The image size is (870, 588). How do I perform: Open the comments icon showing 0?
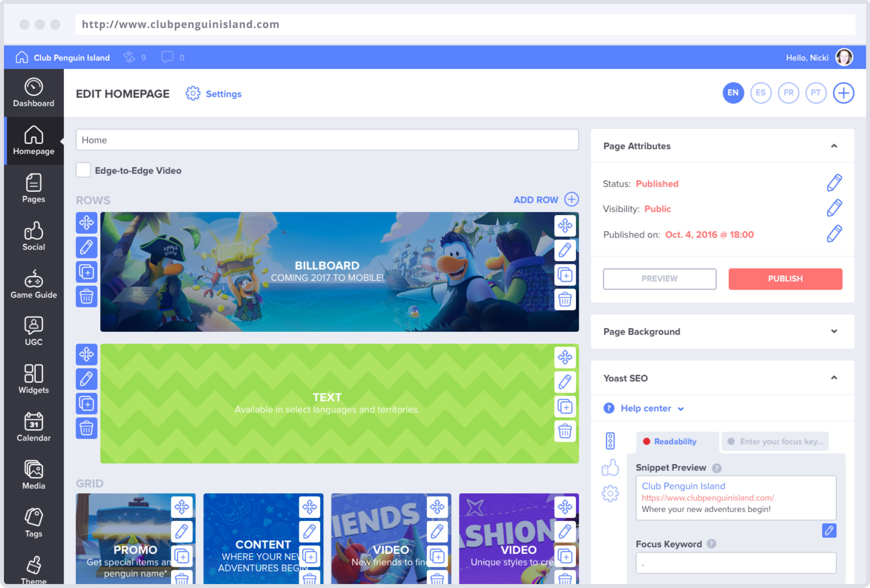tap(167, 58)
